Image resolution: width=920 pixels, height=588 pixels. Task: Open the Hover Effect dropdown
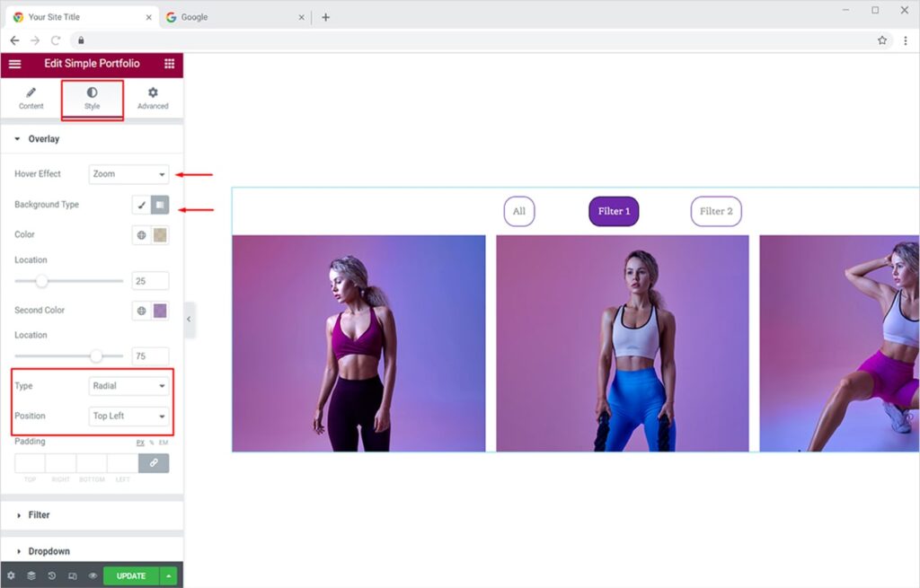coord(129,174)
